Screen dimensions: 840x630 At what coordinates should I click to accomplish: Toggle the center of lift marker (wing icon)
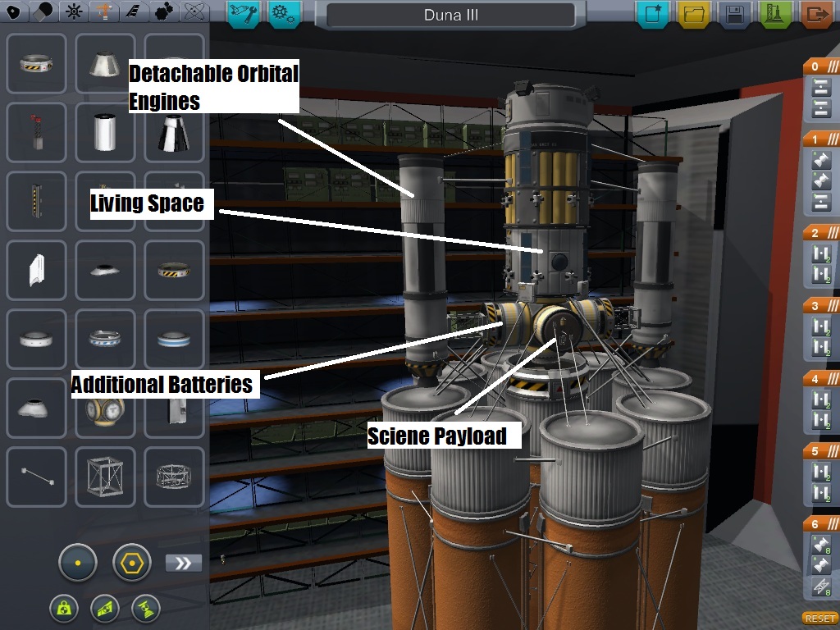click(105, 609)
